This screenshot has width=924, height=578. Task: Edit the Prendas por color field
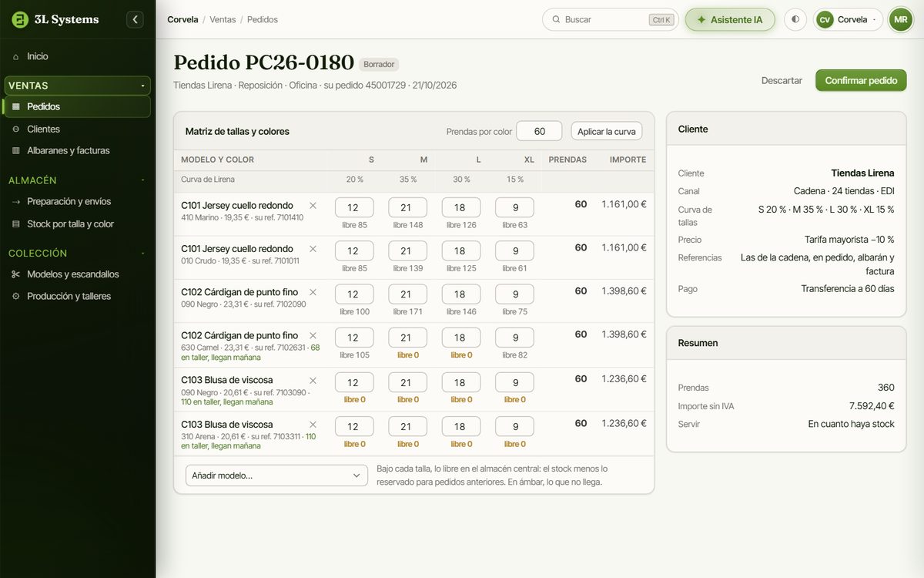coord(539,131)
